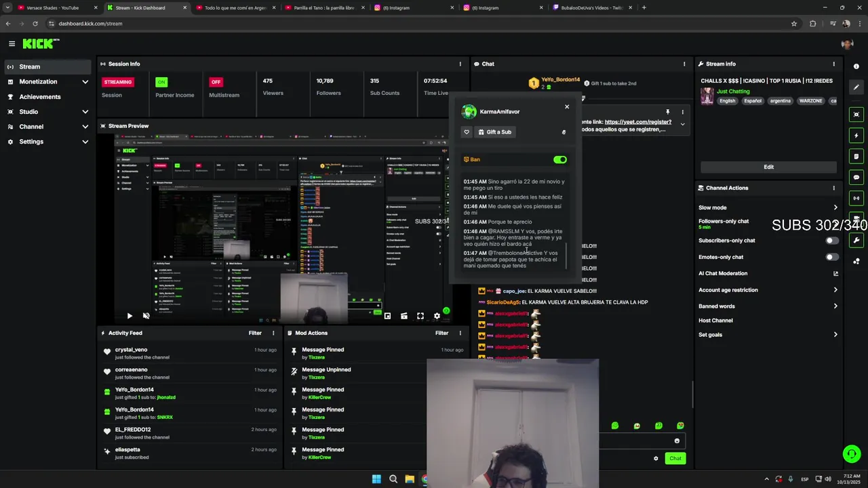The height and width of the screenshot is (488, 868).
Task: Open the green support headset button
Action: pyautogui.click(x=852, y=454)
